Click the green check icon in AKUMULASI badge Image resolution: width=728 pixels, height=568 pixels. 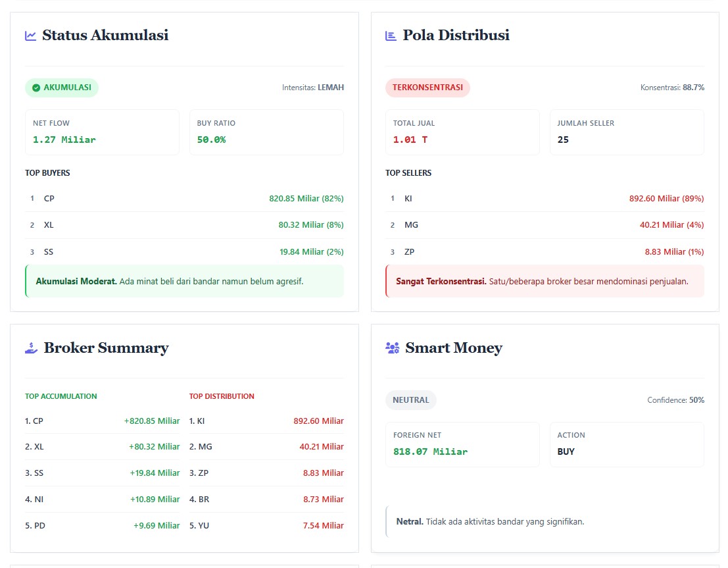coord(36,88)
